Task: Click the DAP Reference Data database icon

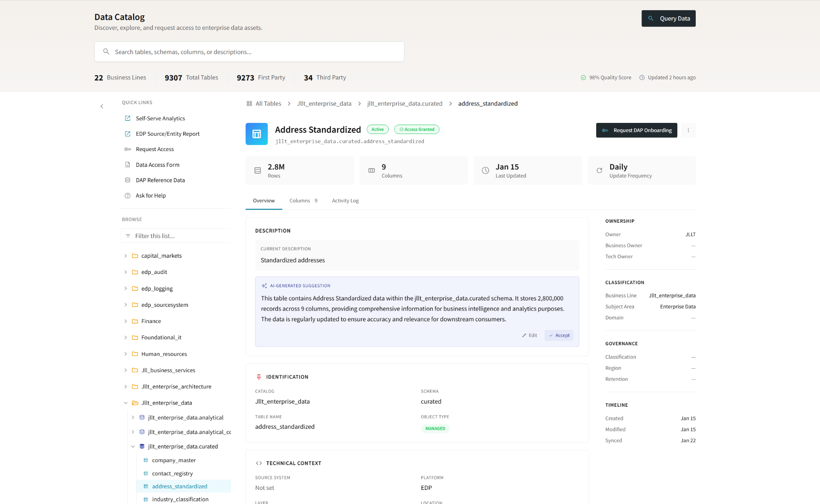Action: (x=127, y=180)
